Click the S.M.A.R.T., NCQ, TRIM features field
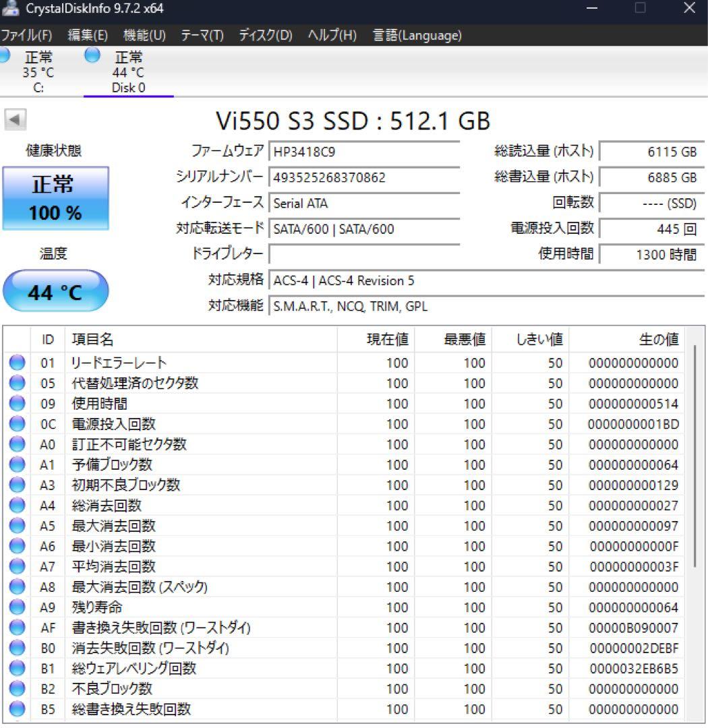 click(487, 307)
